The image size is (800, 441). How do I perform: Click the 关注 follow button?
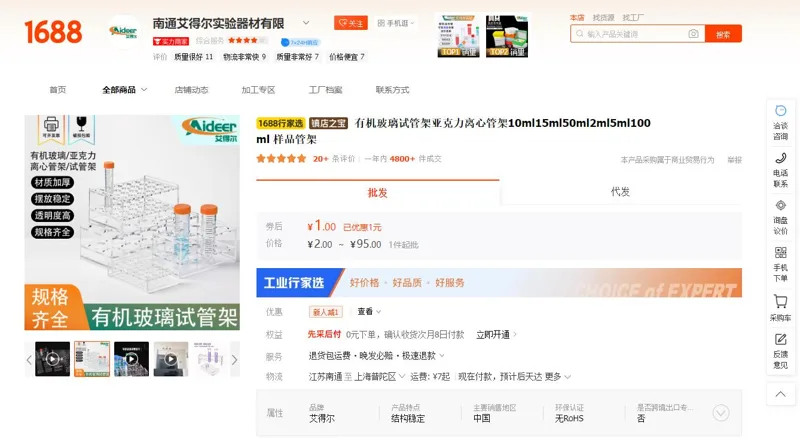pyautogui.click(x=351, y=23)
